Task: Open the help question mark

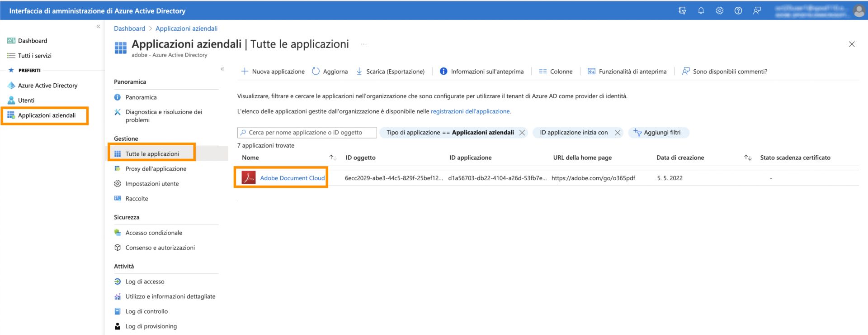Action: click(x=738, y=10)
